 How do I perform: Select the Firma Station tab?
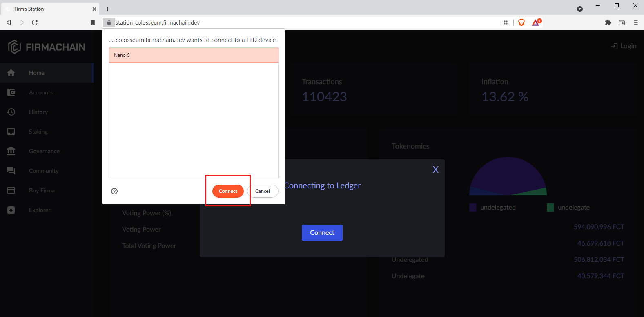click(x=50, y=9)
